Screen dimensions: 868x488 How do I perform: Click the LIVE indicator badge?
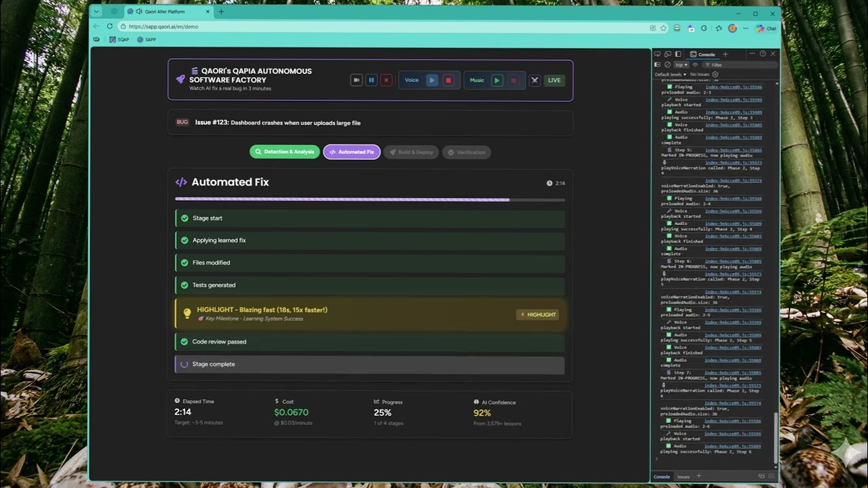click(555, 80)
